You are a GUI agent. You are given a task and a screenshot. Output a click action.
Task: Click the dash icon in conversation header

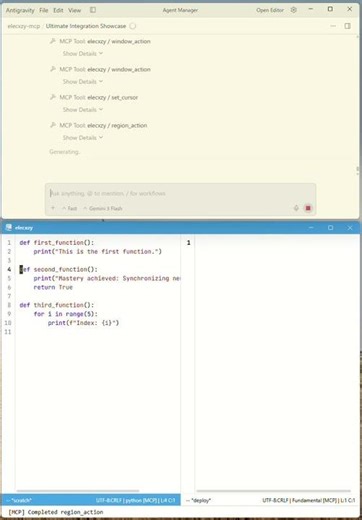coord(333,26)
